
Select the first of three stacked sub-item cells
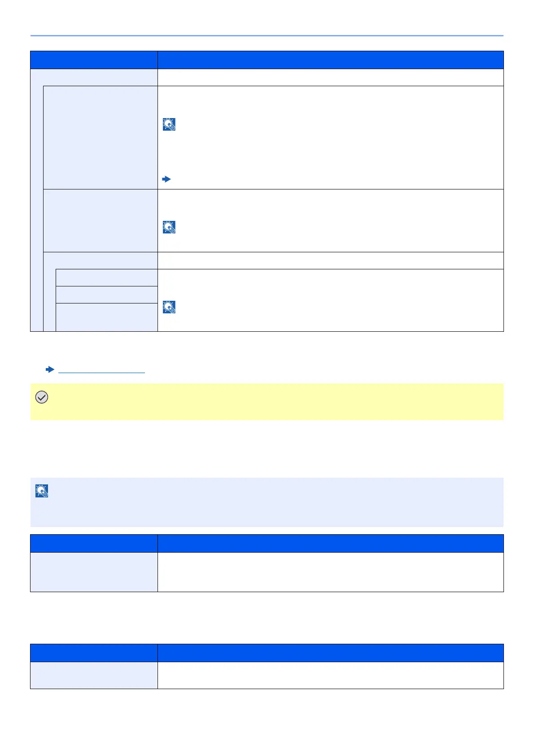click(x=107, y=277)
